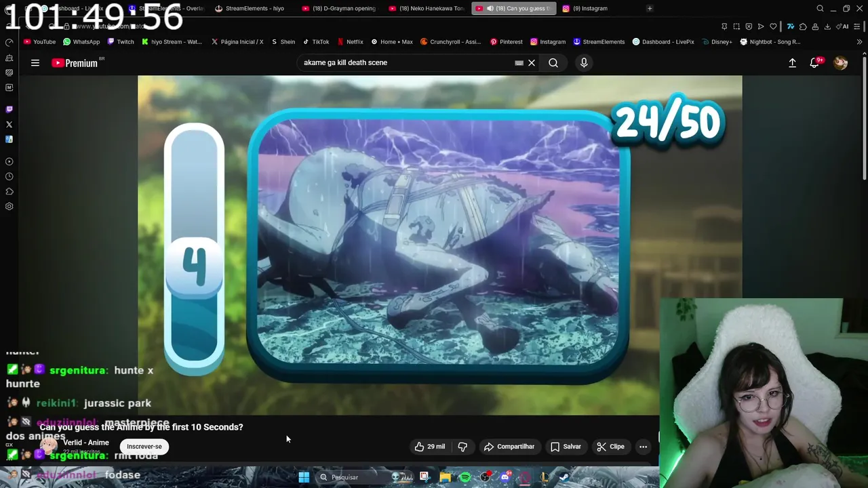Open the Windows Start button
868x488 pixels.
pyautogui.click(x=304, y=477)
